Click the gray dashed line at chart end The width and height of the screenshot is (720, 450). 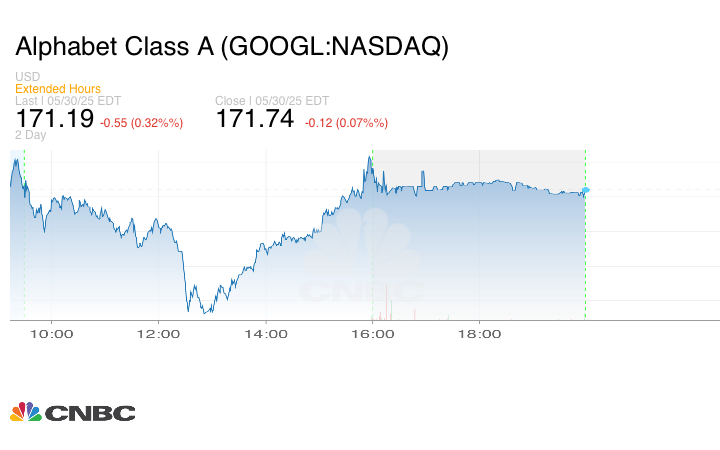point(585,260)
